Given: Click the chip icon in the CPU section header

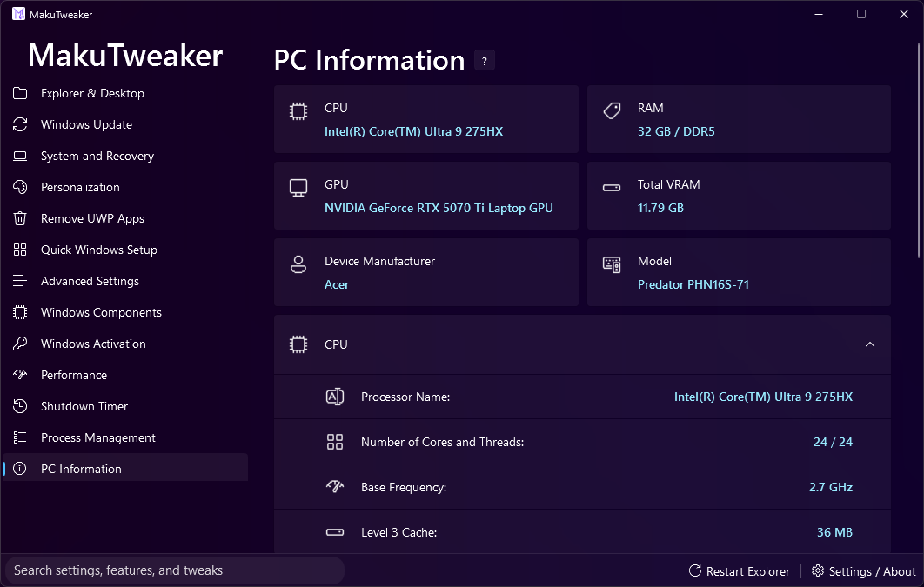Looking at the screenshot, I should (298, 344).
